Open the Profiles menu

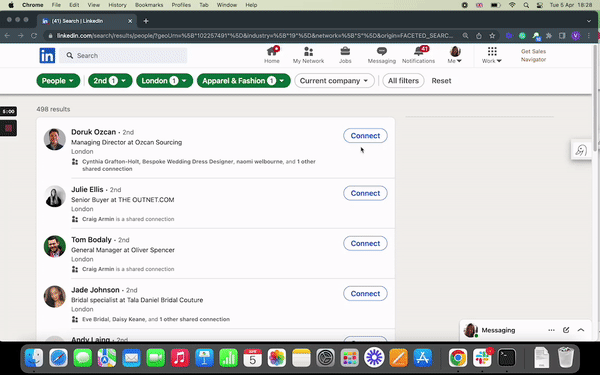tap(181, 5)
